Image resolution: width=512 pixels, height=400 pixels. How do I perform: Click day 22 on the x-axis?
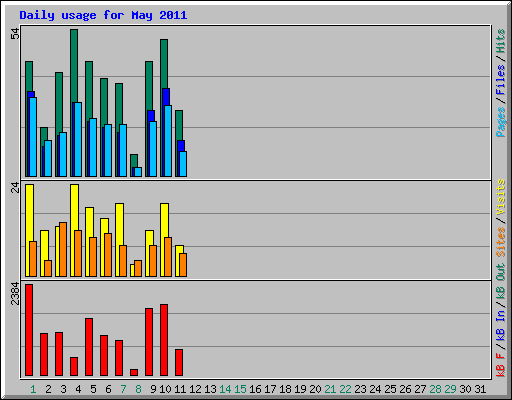tap(345, 389)
